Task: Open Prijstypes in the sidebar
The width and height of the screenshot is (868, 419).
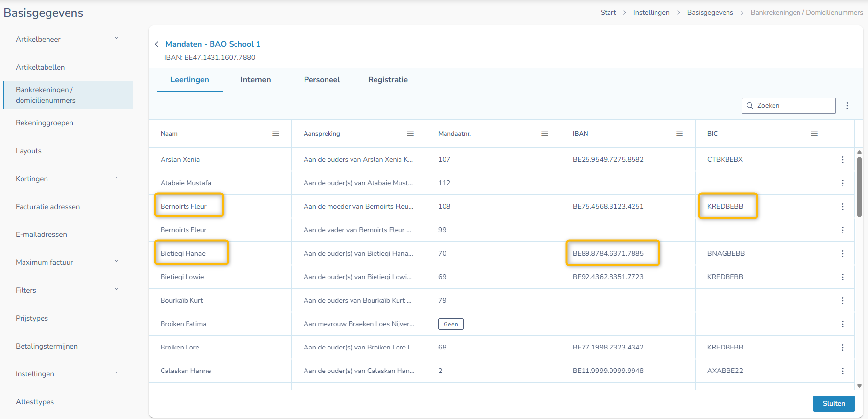Action: pos(32,318)
